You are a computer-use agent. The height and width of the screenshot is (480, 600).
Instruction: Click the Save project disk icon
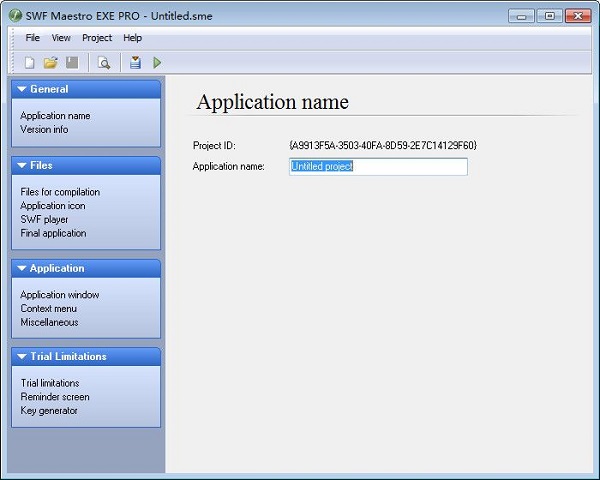tap(72, 63)
